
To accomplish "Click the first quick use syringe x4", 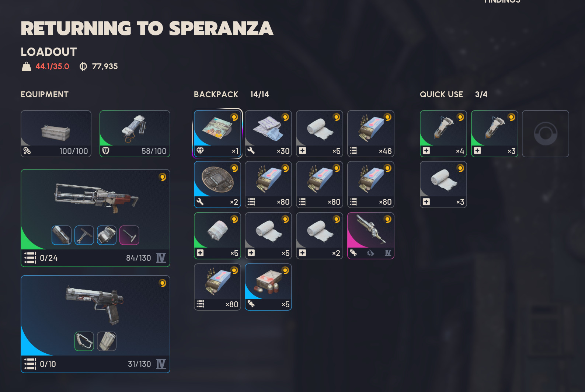I will pyautogui.click(x=443, y=134).
